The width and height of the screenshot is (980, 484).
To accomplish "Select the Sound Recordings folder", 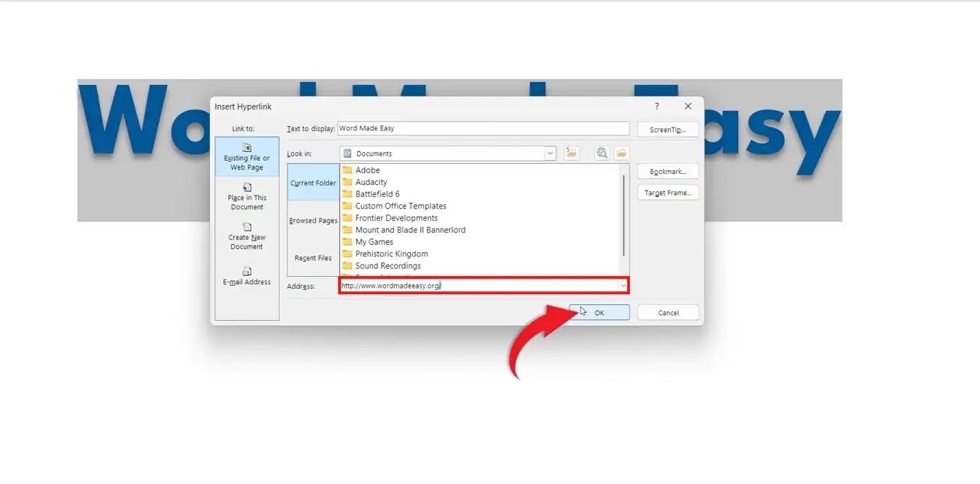I will (381, 266).
